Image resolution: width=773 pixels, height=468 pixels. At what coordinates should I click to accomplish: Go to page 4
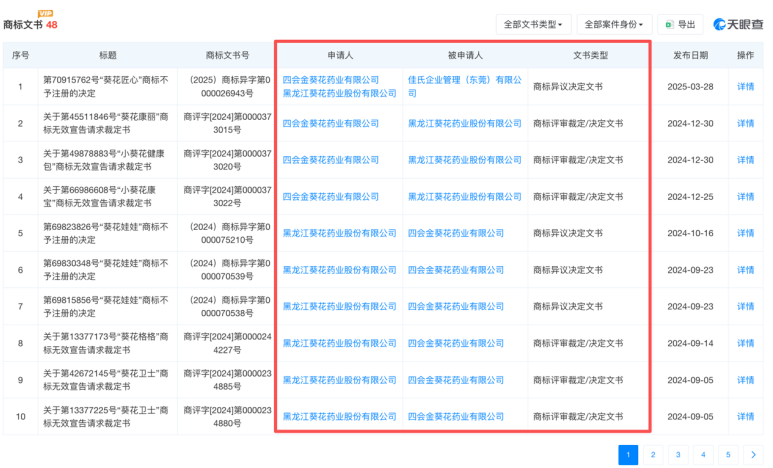click(x=703, y=455)
